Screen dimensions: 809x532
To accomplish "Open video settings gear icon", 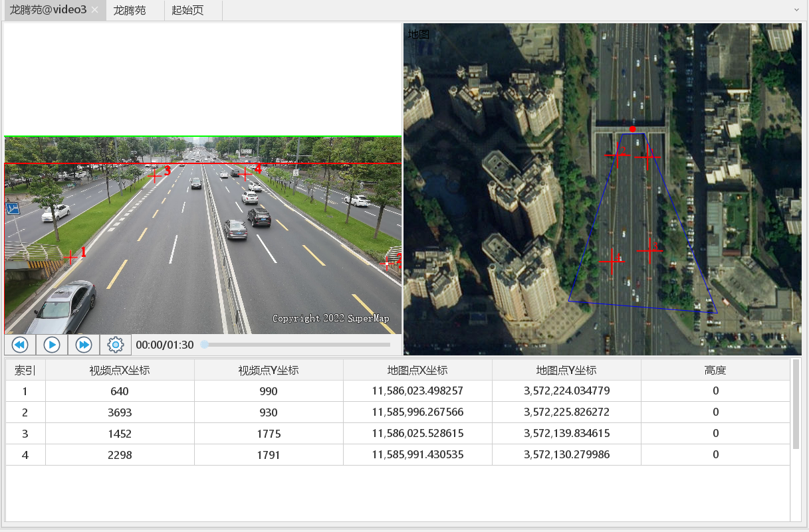I will 116,345.
